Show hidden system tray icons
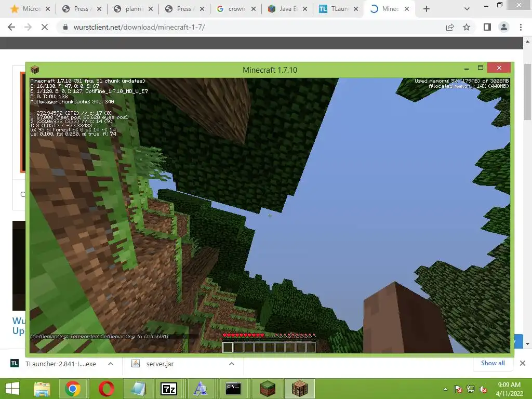The image size is (532, 399). pyautogui.click(x=445, y=389)
